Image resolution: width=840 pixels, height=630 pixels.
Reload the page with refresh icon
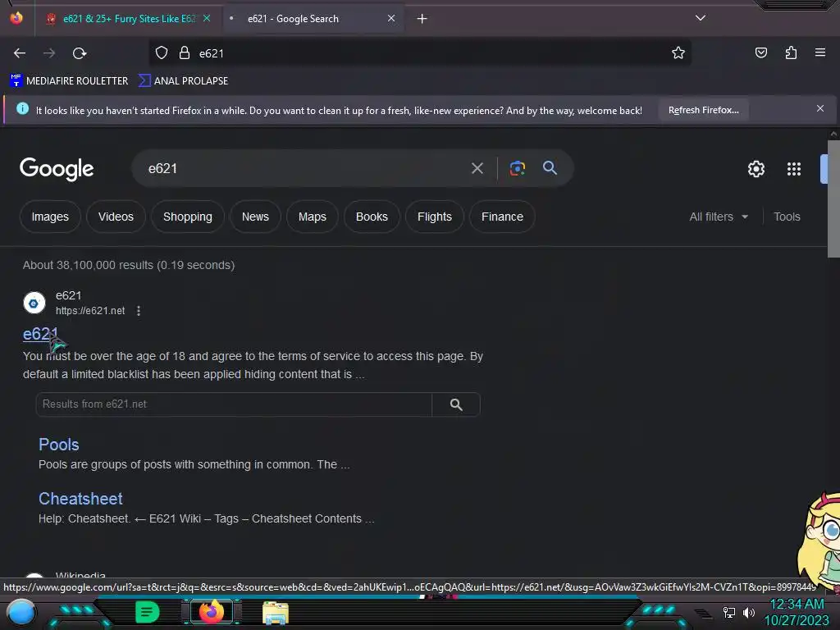(x=80, y=53)
